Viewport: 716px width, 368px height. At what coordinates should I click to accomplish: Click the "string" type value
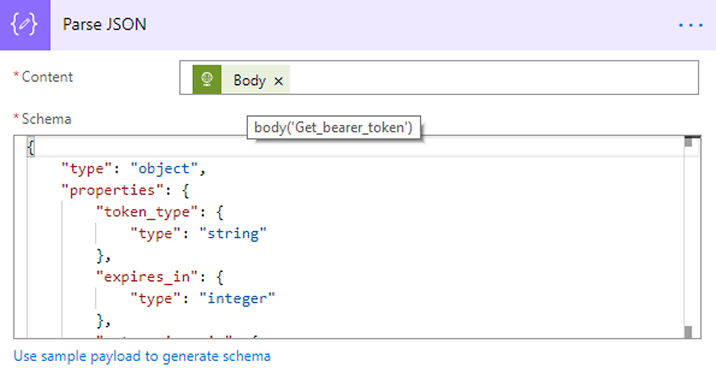(x=233, y=234)
